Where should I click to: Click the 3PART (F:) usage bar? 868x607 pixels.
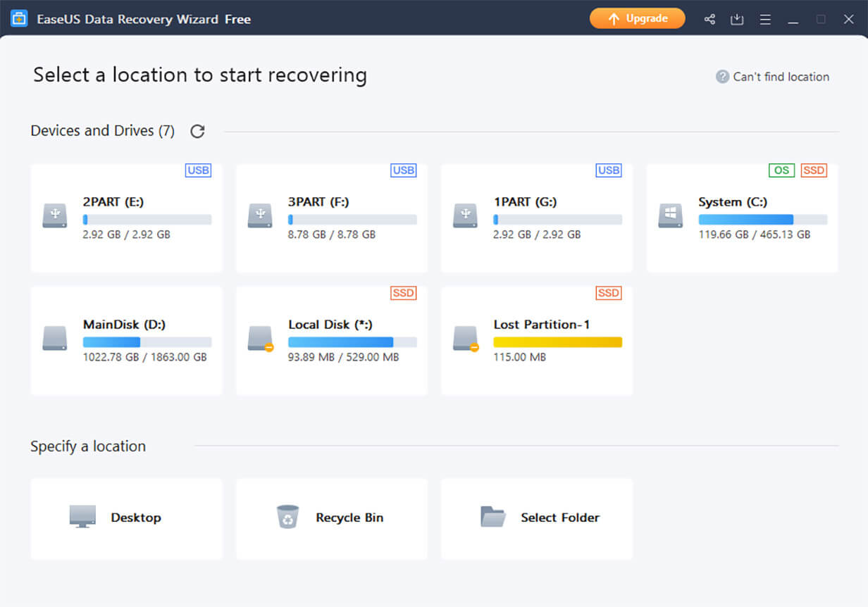point(352,220)
